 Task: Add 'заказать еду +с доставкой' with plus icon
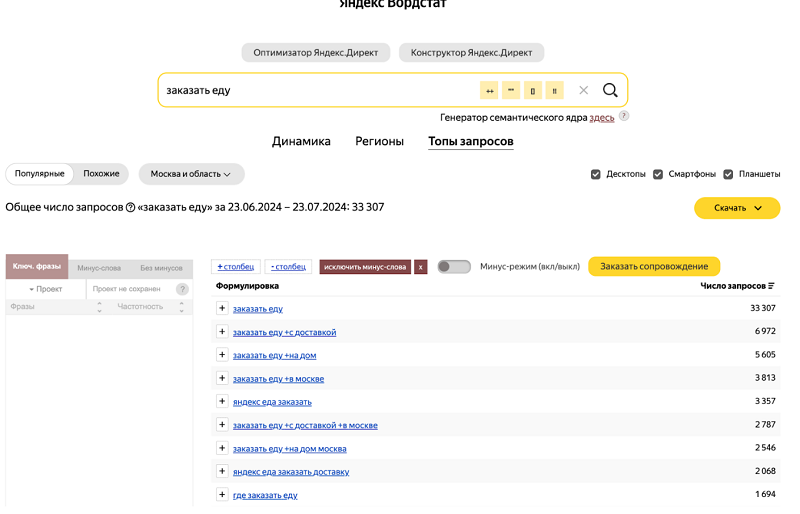click(x=222, y=332)
